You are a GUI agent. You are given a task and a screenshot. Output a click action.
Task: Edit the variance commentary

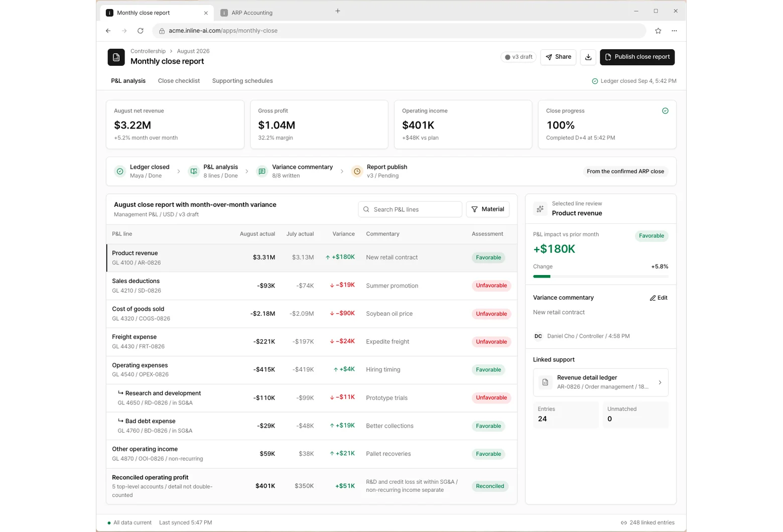pyautogui.click(x=659, y=298)
